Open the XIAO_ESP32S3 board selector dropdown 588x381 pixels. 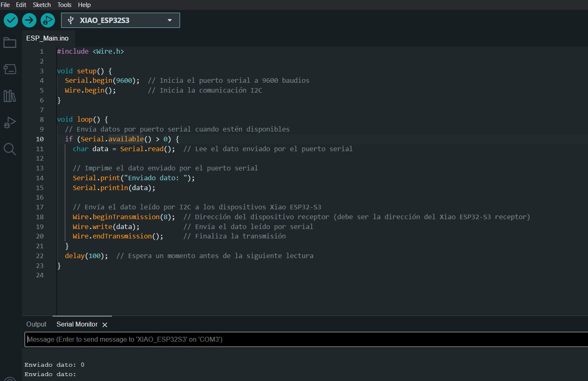point(120,20)
